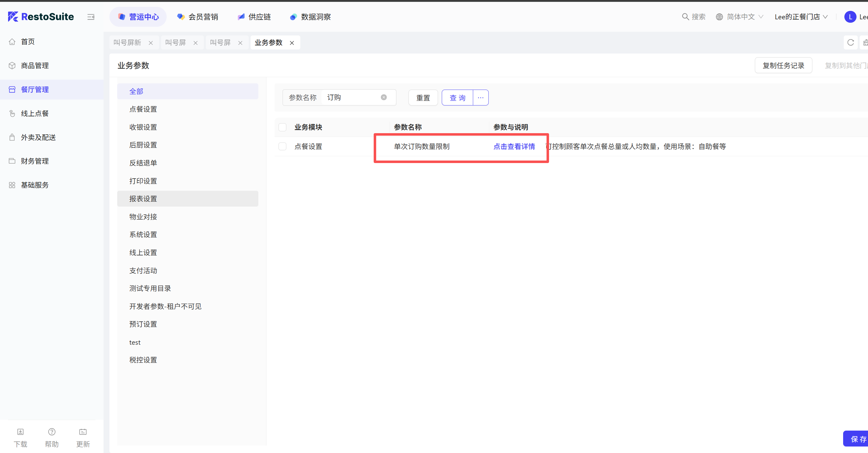Click the 更新 update icon
The image size is (868, 453).
[83, 432]
